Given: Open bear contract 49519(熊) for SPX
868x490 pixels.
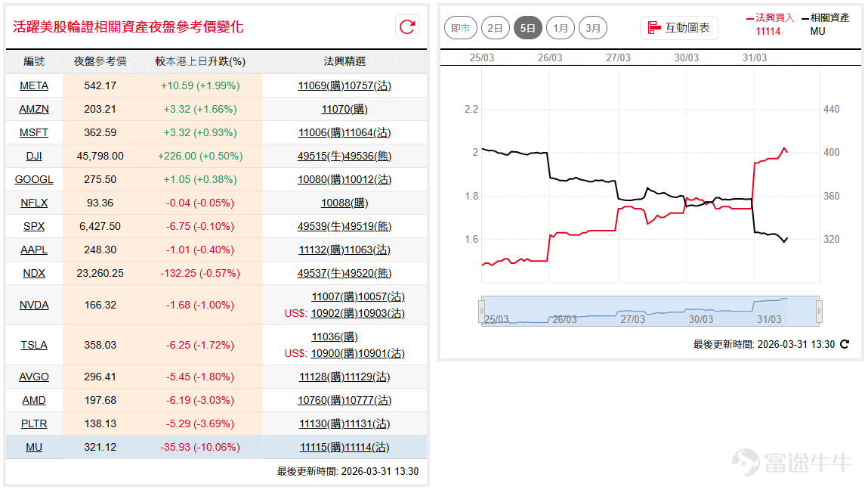Looking at the screenshot, I should (368, 226).
